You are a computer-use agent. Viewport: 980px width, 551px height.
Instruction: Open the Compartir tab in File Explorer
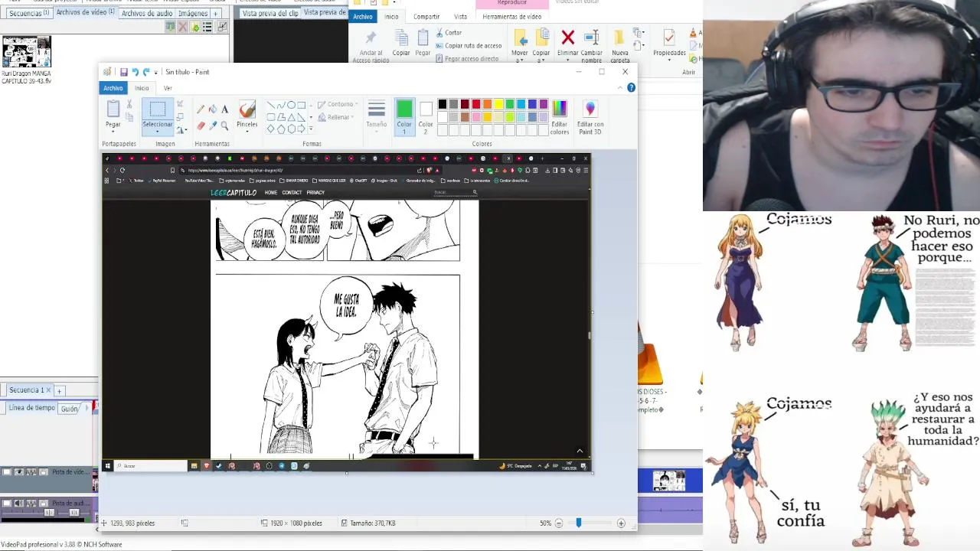click(x=426, y=17)
